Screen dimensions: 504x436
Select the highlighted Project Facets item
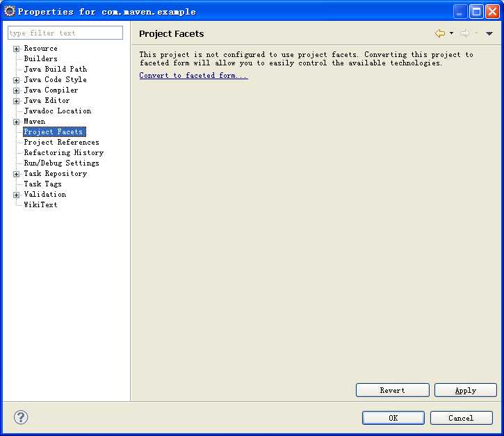54,132
